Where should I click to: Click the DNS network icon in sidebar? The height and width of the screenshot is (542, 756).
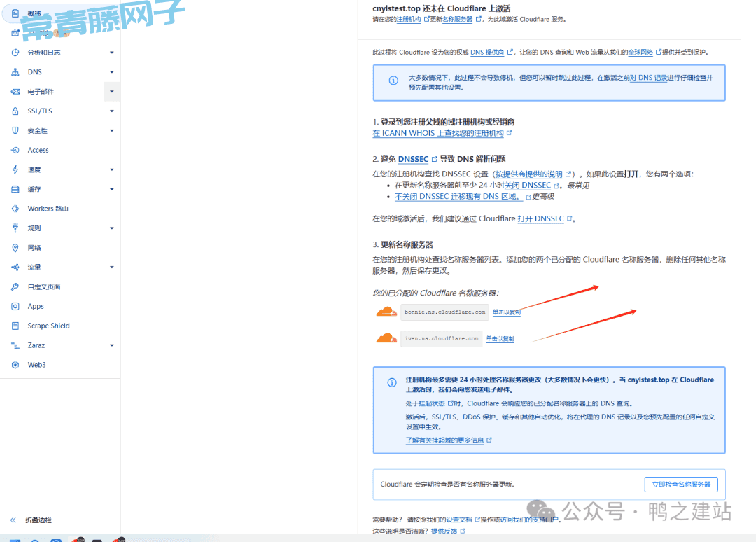pos(15,72)
